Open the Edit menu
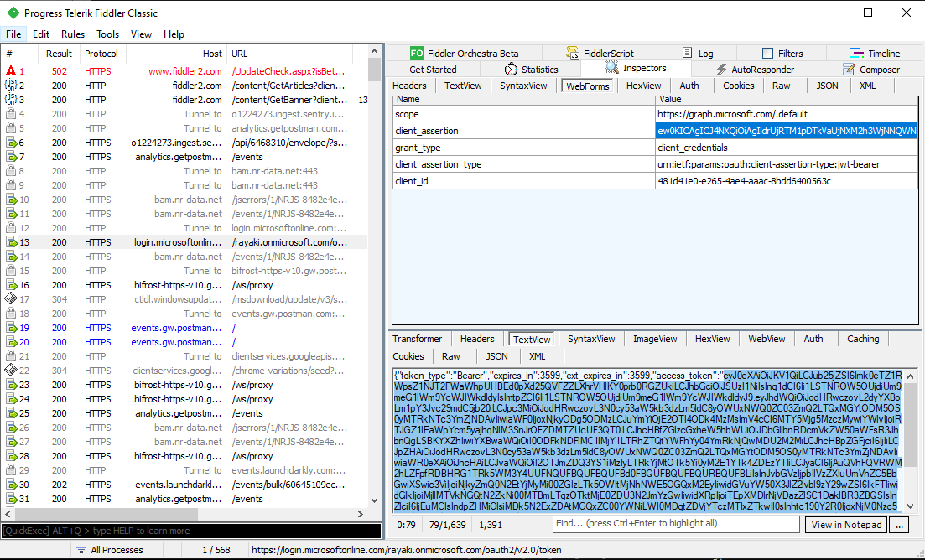Viewport: 925px width, 560px height. click(x=41, y=34)
